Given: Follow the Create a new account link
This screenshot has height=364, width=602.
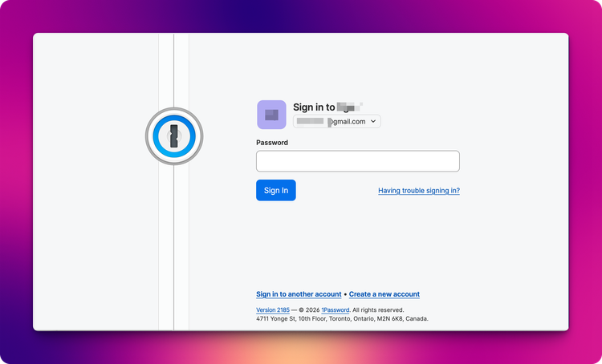Looking at the screenshot, I should pos(384,294).
